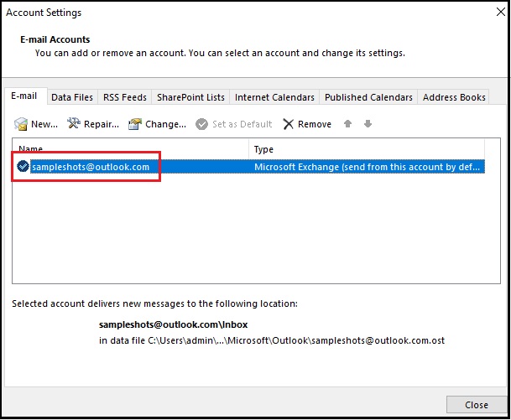
Task: Click the Close button
Action: pyautogui.click(x=477, y=405)
